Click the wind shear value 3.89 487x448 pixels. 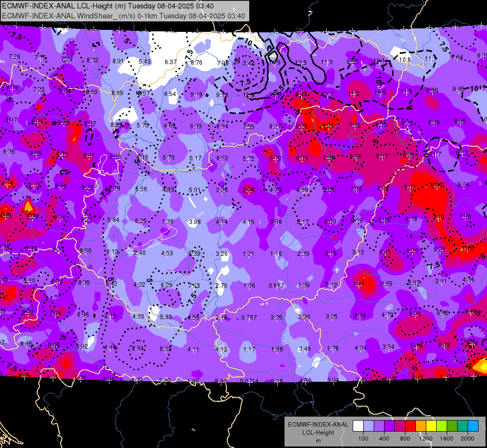pos(387,284)
